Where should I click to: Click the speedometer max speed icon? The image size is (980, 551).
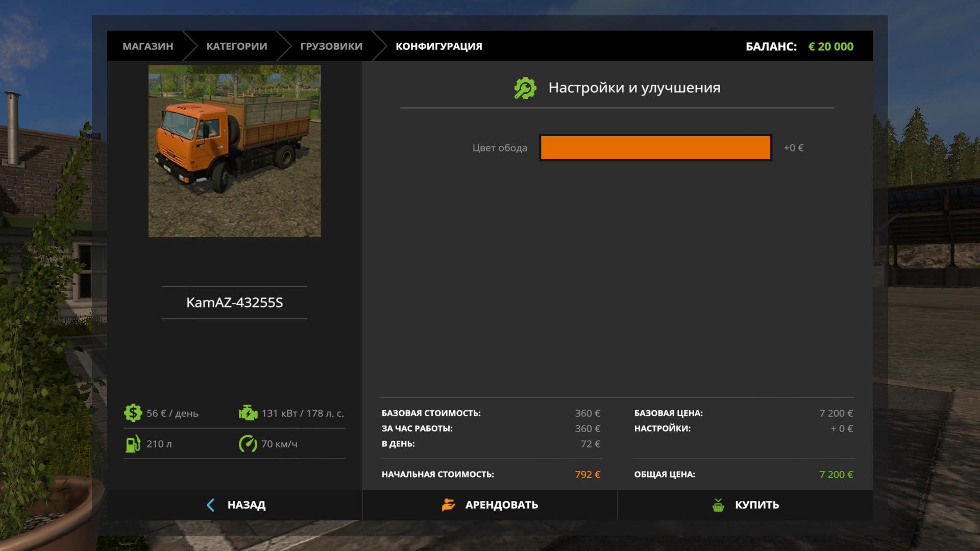(248, 443)
